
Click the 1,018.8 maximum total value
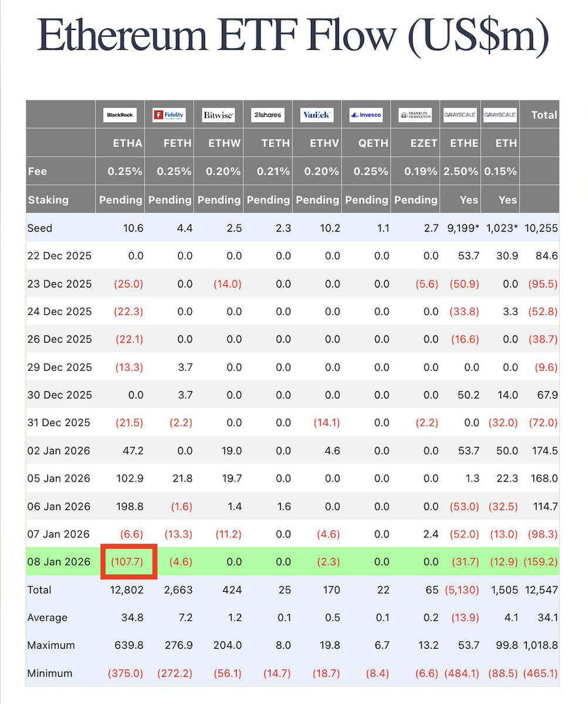click(x=541, y=646)
